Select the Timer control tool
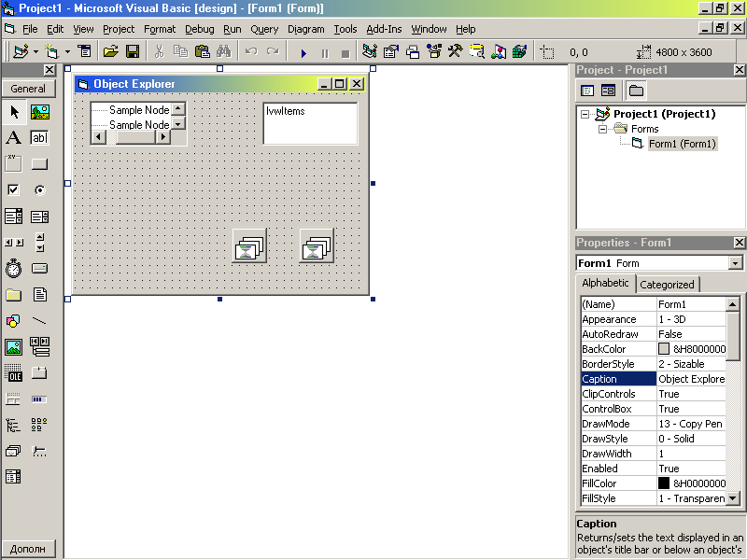 (13, 269)
